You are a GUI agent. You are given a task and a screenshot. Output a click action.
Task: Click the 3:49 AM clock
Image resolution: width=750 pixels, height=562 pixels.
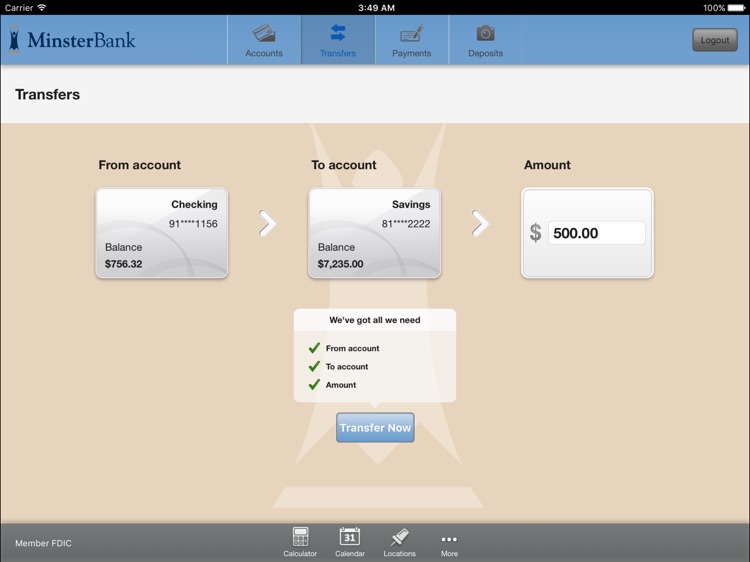tap(376, 8)
